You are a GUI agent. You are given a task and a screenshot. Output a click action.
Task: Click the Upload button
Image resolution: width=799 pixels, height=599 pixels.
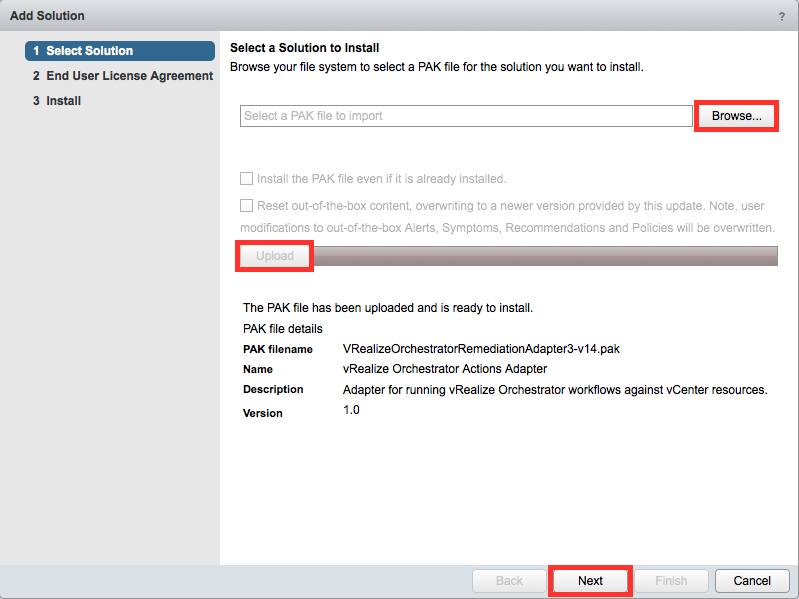tap(275, 256)
